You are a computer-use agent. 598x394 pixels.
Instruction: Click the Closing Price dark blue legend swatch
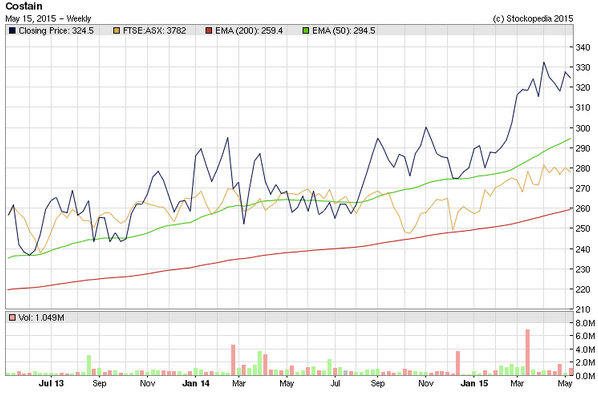[12, 31]
